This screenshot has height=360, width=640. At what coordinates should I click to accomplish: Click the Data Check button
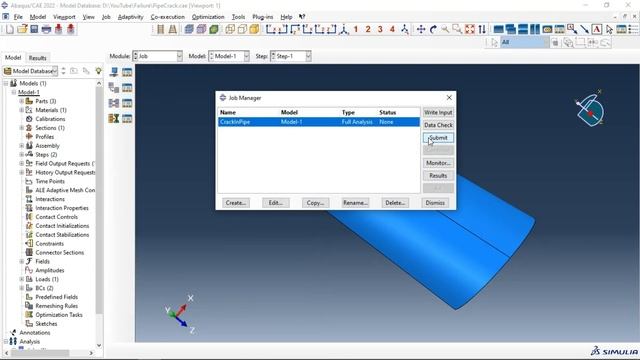(x=438, y=125)
